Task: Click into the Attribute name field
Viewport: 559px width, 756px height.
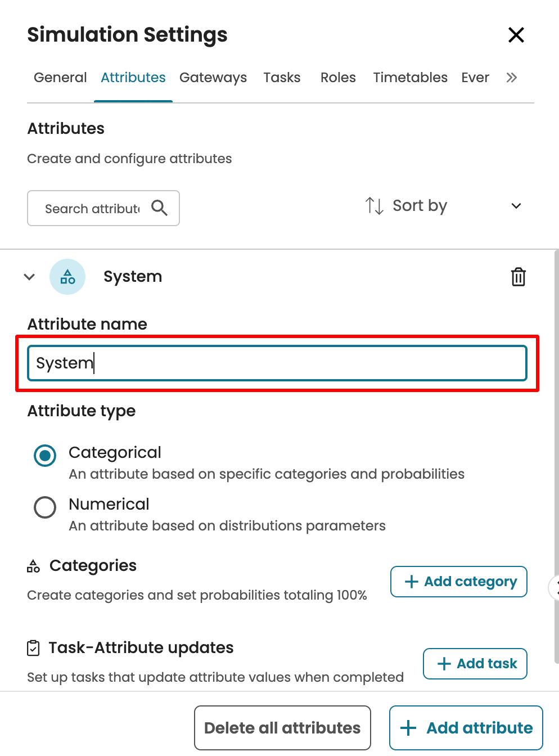Action: 277,363
